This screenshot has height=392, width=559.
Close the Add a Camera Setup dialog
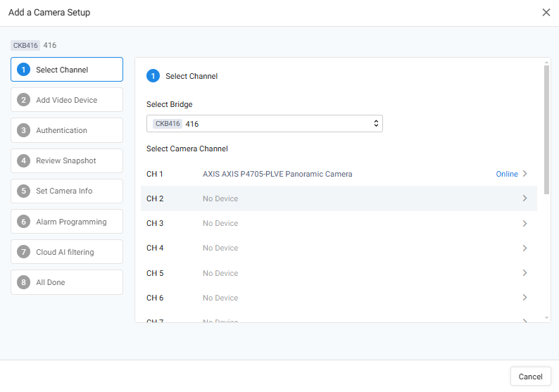pos(546,13)
